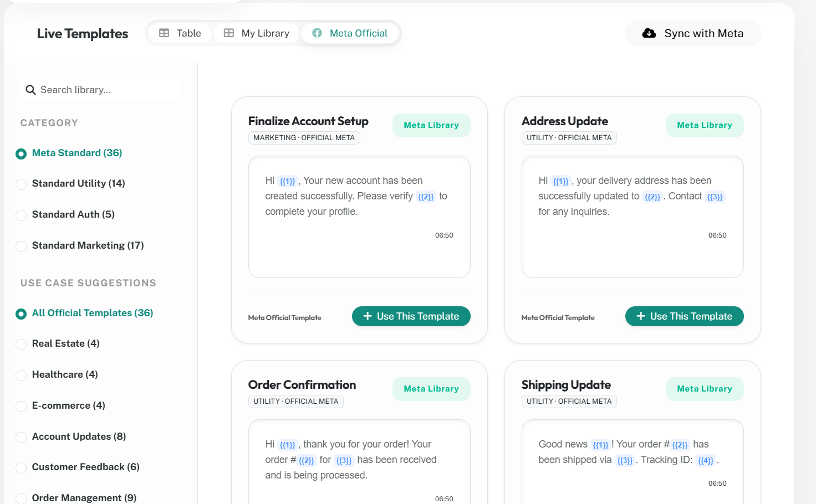
Task: Click the Shipping Update card title
Action: coord(566,384)
